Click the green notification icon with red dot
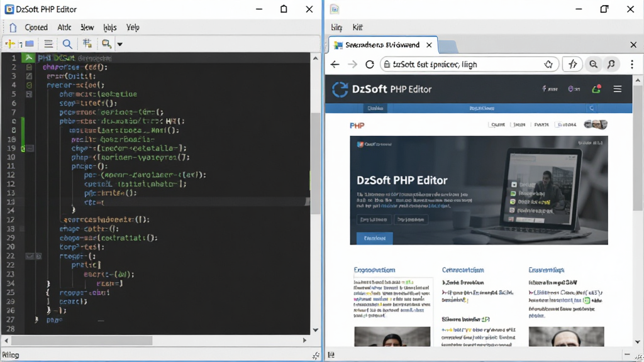Screen dimensions: 644x362 596,89
